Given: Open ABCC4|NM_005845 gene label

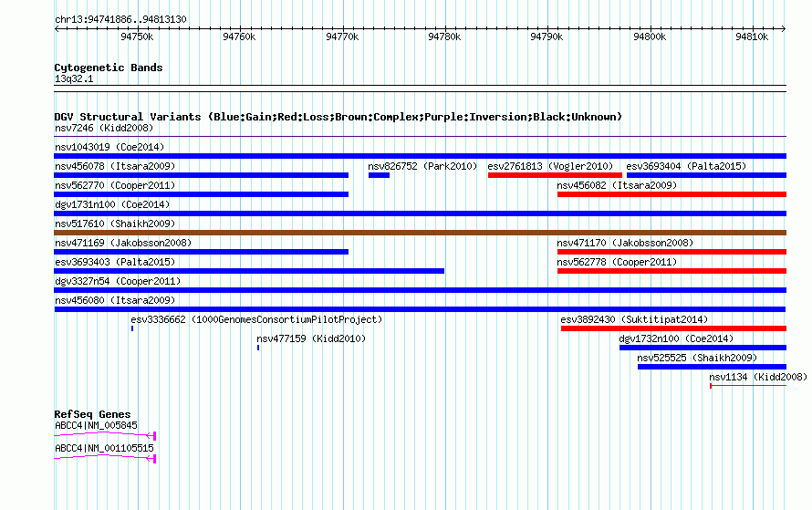Looking at the screenshot, I should (97, 425).
